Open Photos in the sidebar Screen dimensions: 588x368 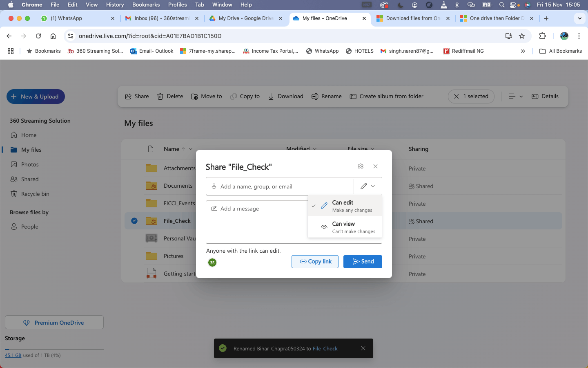click(30, 164)
